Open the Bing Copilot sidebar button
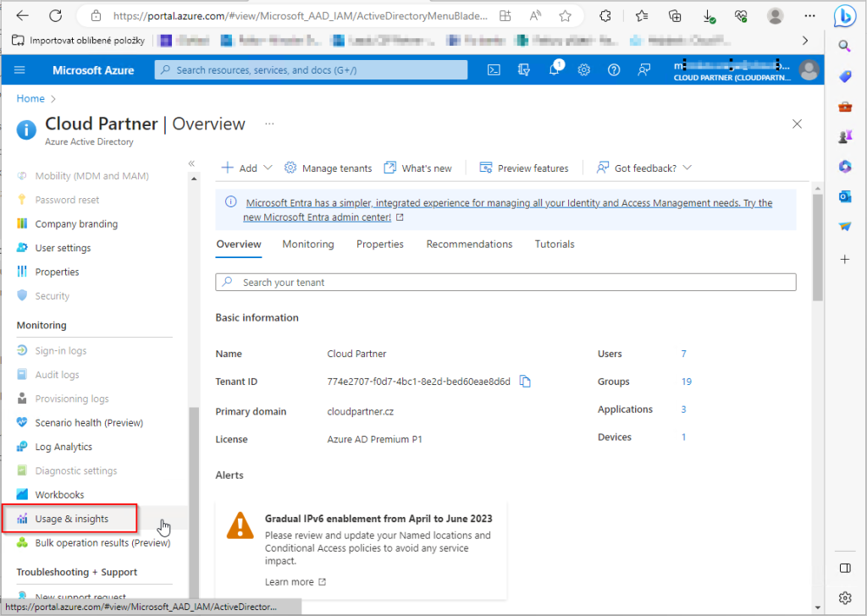This screenshot has height=616, width=867. click(x=845, y=17)
